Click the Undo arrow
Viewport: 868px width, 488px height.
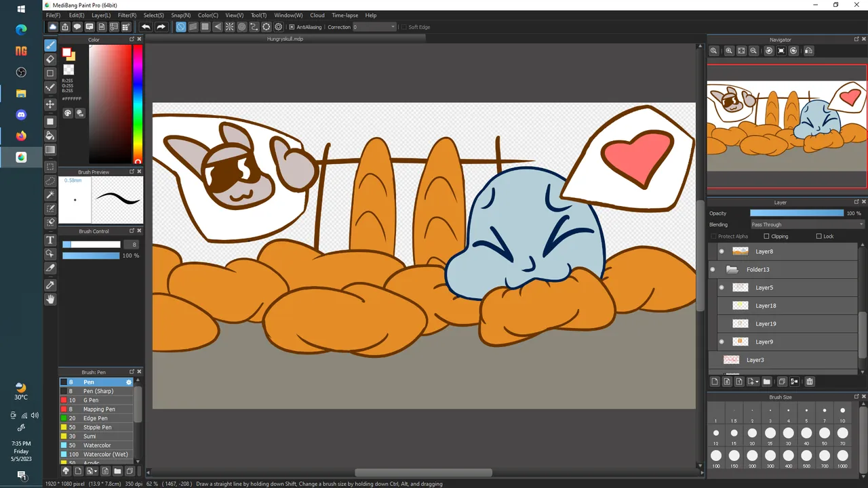146,27
